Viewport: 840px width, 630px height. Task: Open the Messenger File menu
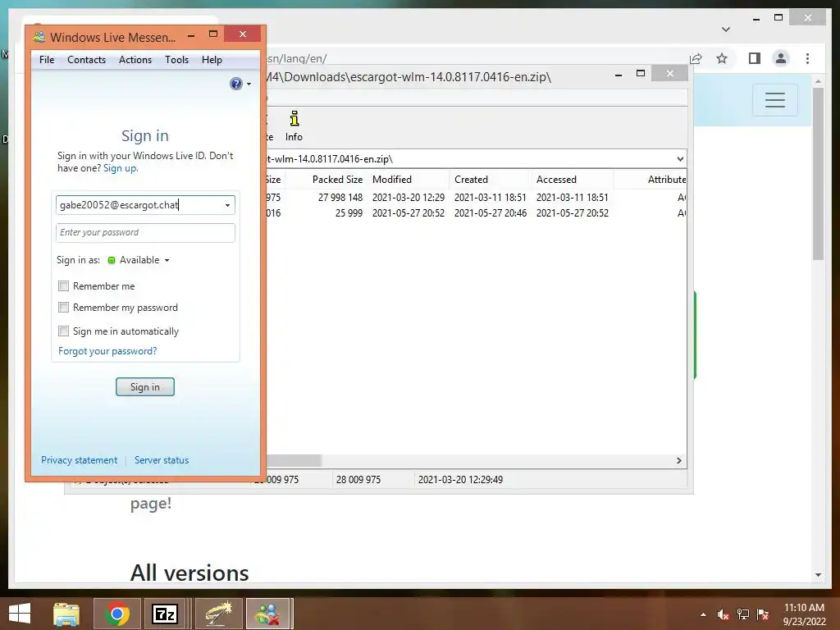click(x=47, y=59)
